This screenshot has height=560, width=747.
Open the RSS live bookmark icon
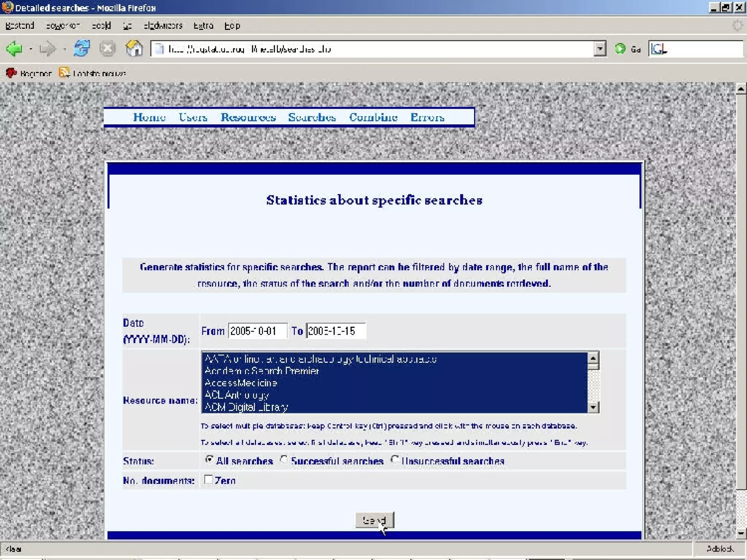pos(64,73)
